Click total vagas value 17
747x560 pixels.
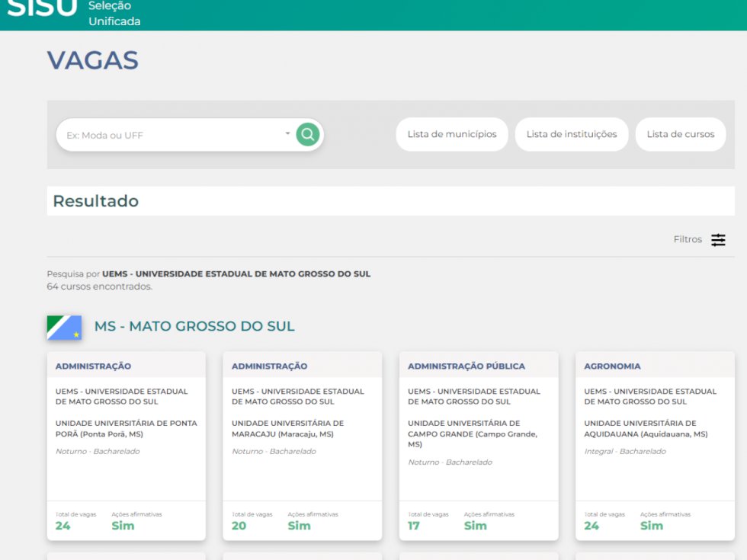point(413,526)
